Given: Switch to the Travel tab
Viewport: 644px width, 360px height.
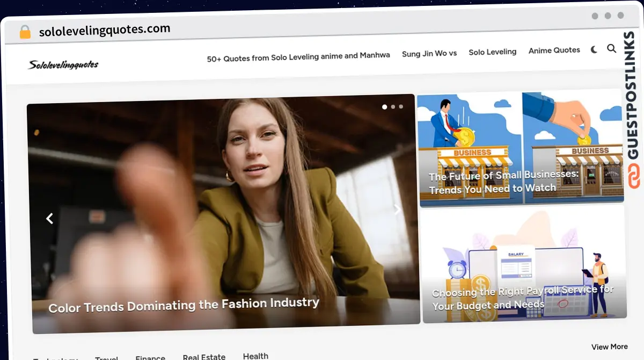Looking at the screenshot, I should 107,358.
